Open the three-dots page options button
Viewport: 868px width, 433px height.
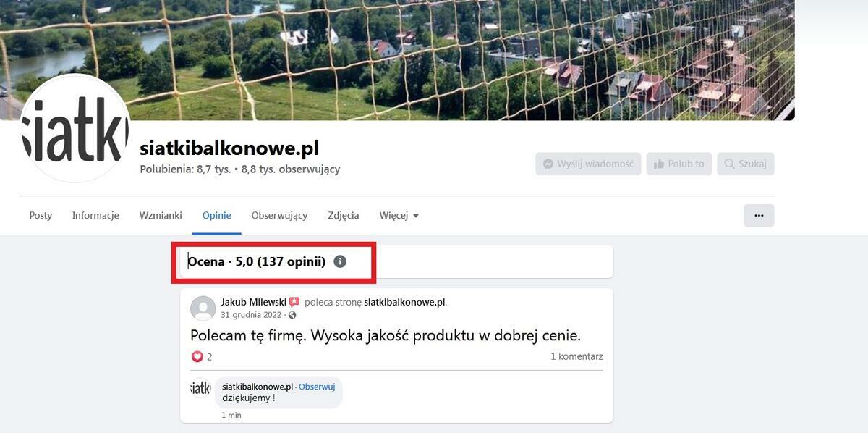click(x=759, y=215)
